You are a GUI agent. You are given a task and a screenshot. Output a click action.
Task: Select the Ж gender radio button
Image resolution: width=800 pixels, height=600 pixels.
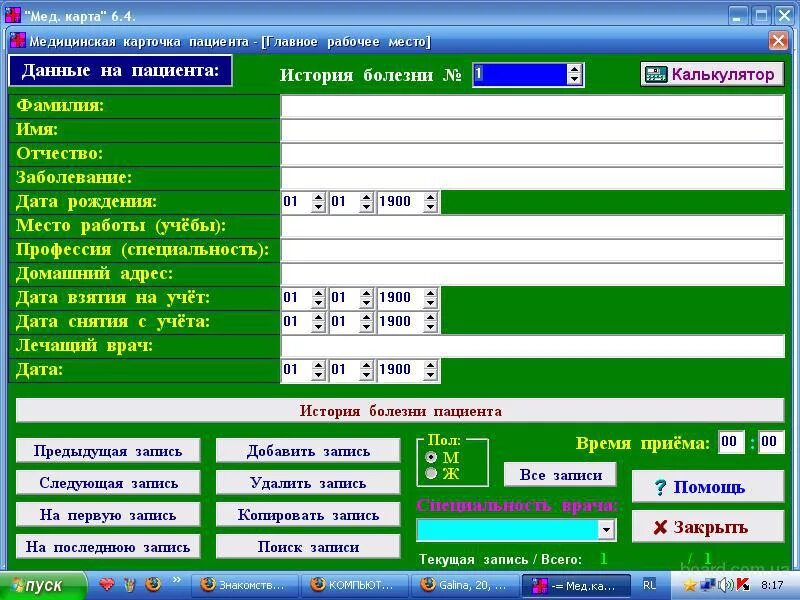click(x=431, y=473)
